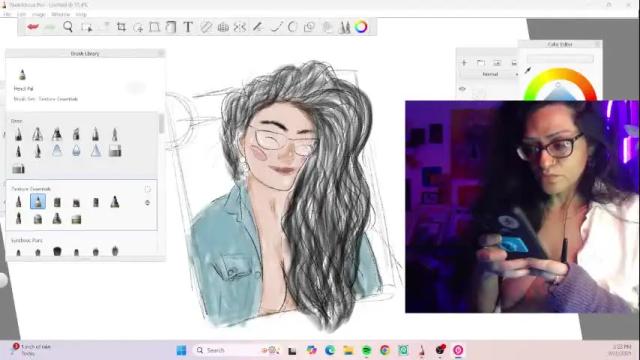Open the Normal blend mode dropdown

(490, 74)
